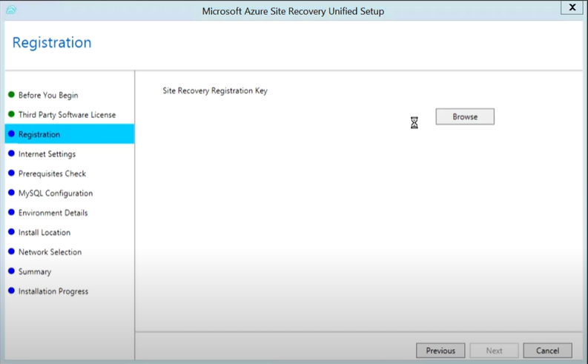588x364 pixels.
Task: Click the Browse button for registration key
Action: [x=465, y=116]
